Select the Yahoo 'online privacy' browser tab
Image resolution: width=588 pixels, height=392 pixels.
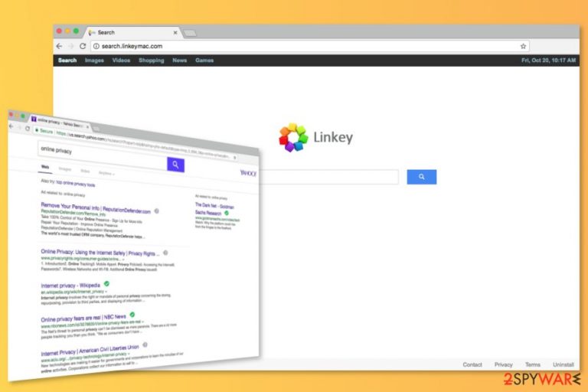[x=60, y=122]
